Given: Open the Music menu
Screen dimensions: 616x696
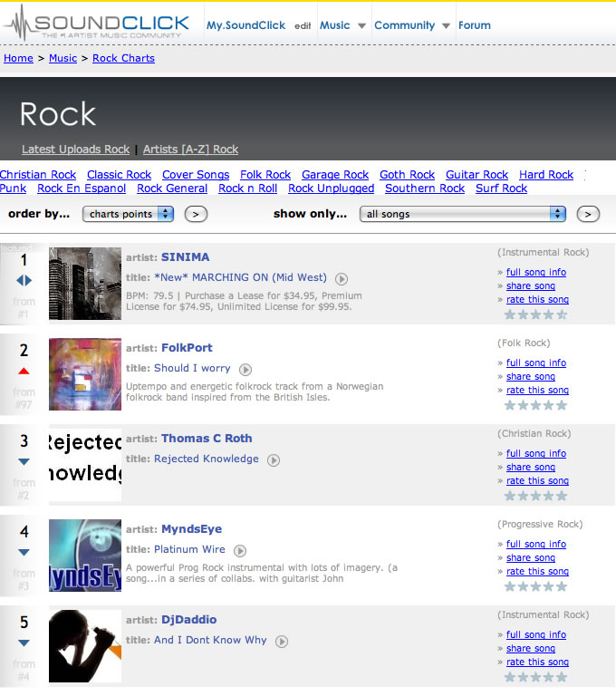Looking at the screenshot, I should point(335,25).
